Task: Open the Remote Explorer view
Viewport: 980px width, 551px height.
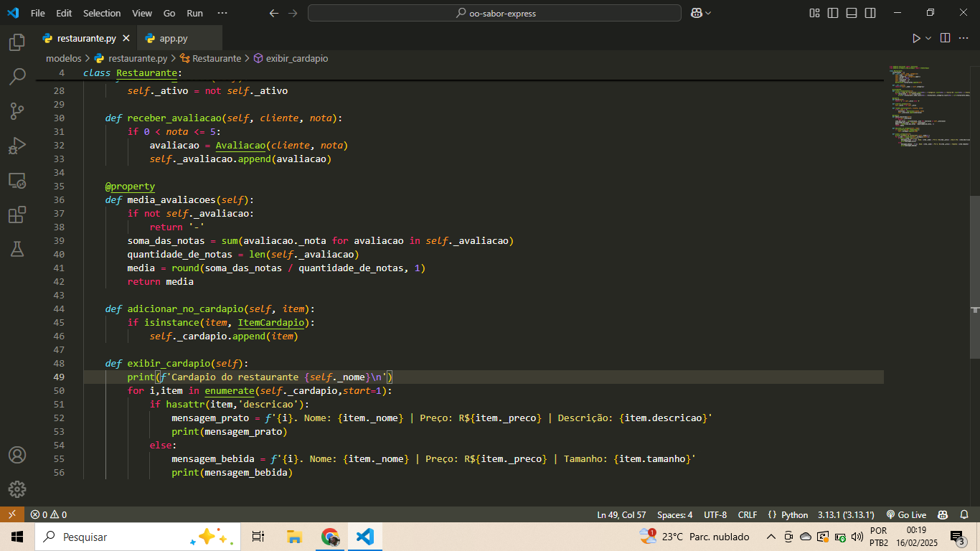Action: [x=17, y=180]
